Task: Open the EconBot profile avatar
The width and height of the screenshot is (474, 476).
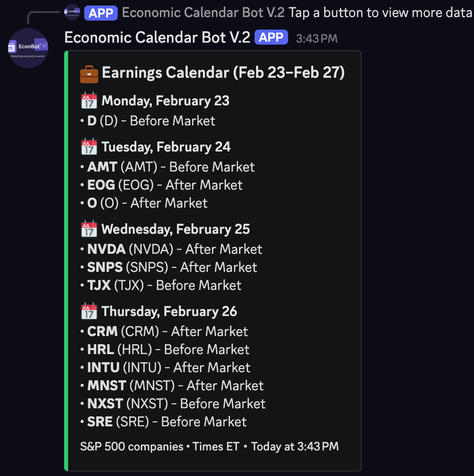Action: (x=28, y=48)
